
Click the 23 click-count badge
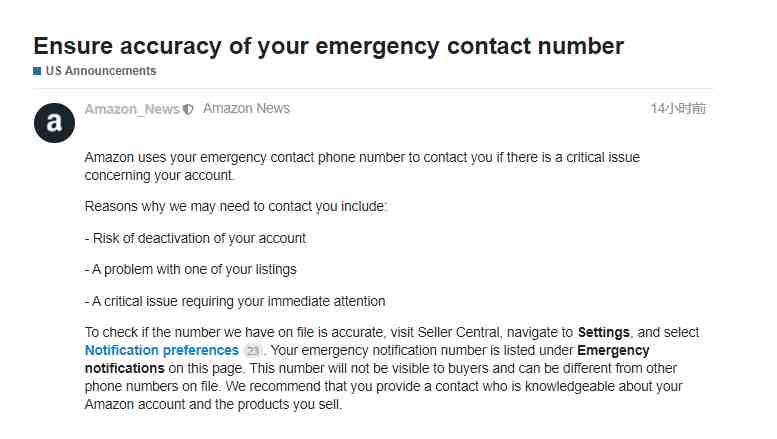pyautogui.click(x=253, y=351)
